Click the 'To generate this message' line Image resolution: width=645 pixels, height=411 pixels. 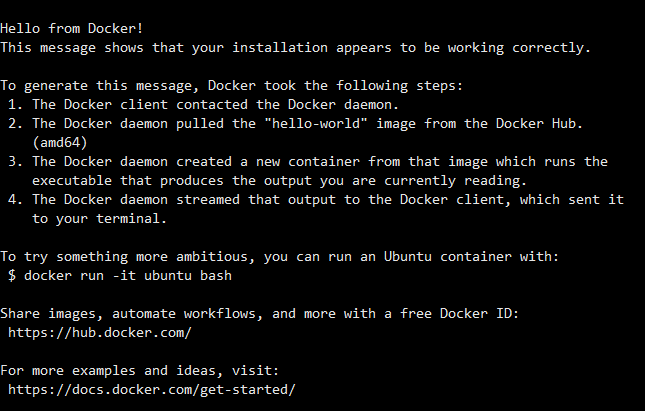click(232, 86)
